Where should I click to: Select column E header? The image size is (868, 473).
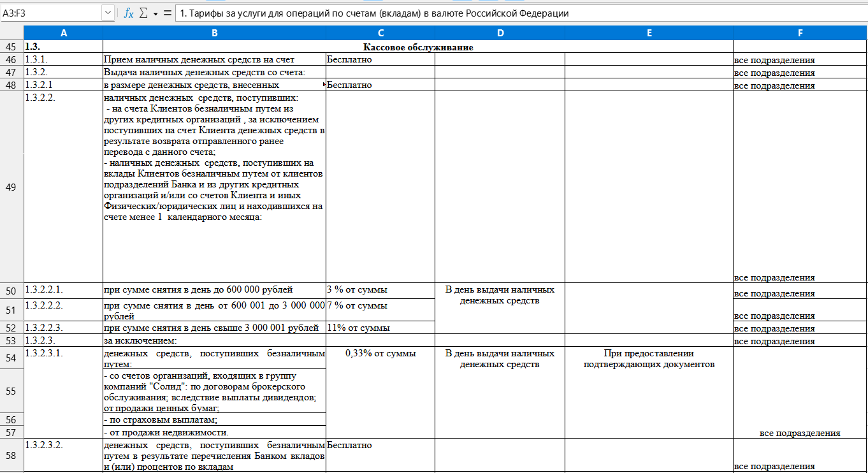(649, 33)
